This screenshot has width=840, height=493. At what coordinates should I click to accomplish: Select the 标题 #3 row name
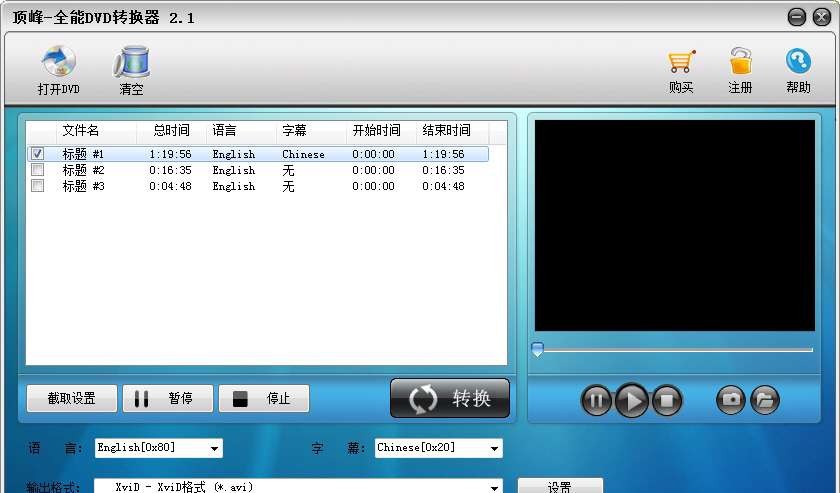pos(83,186)
